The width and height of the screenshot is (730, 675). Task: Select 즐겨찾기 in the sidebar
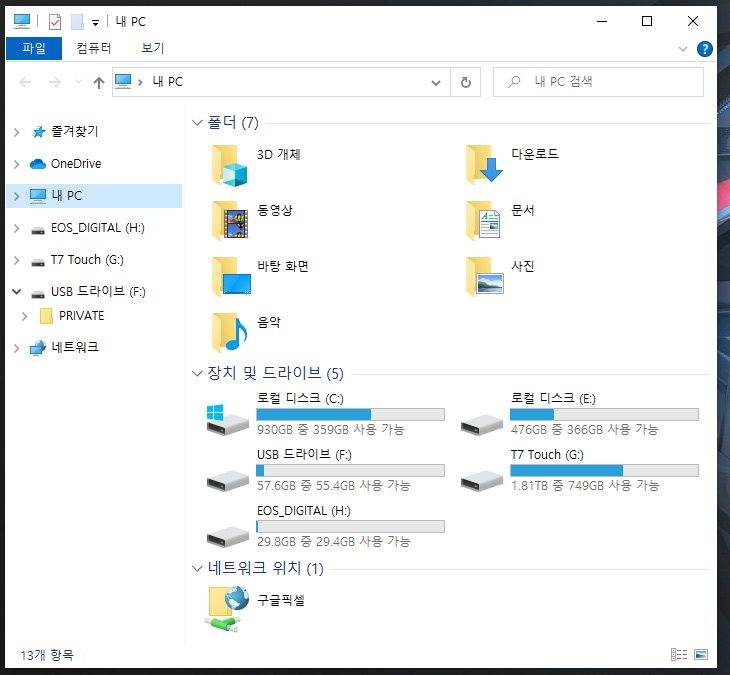tap(74, 132)
